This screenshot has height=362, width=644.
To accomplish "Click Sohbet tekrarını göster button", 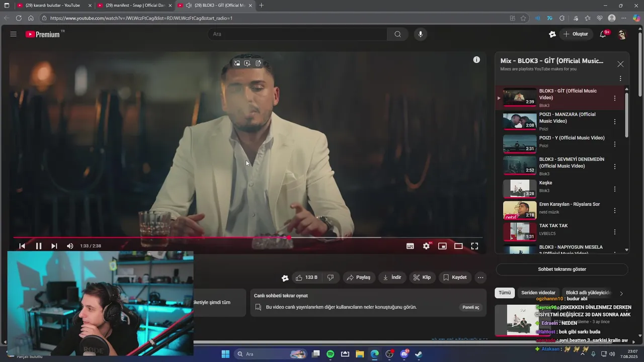I will 562,269.
